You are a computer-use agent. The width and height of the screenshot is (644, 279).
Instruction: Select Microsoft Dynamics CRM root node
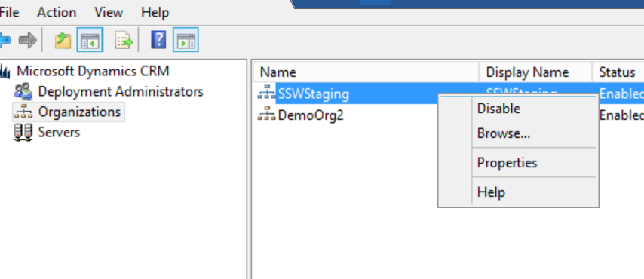[x=93, y=71]
